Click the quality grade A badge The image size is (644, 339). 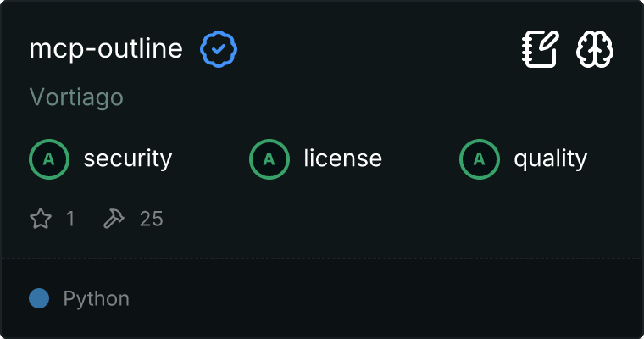479,158
